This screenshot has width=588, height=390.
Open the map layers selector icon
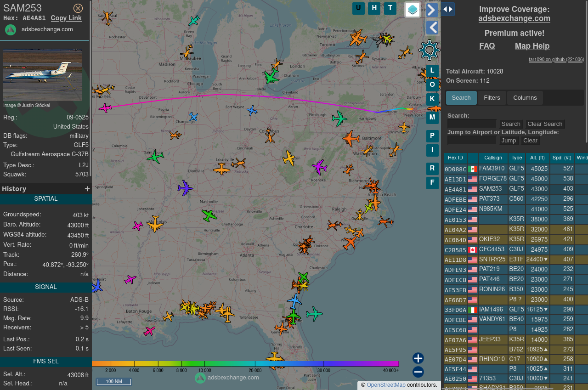point(413,10)
